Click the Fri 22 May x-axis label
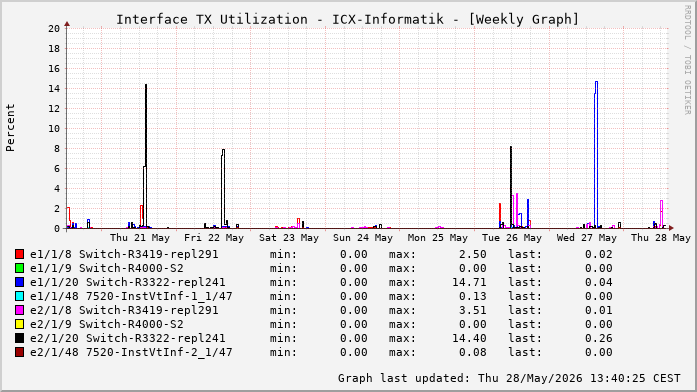The height and width of the screenshot is (392, 697). click(x=214, y=238)
